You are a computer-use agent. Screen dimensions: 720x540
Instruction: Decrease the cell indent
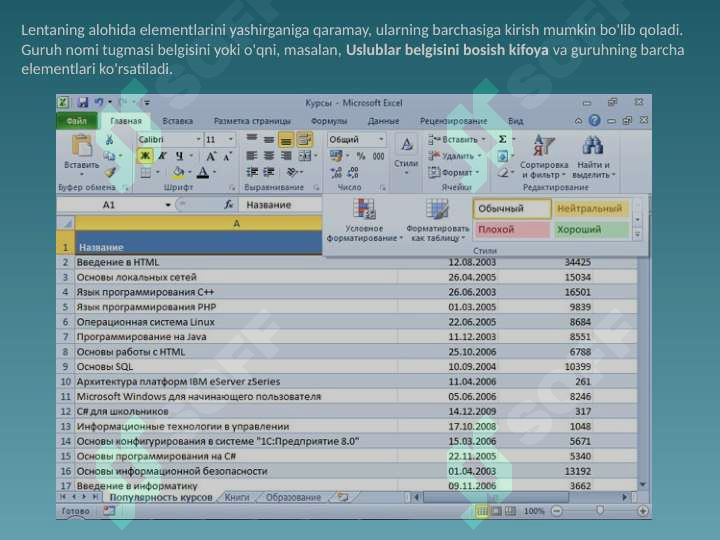pos(251,172)
